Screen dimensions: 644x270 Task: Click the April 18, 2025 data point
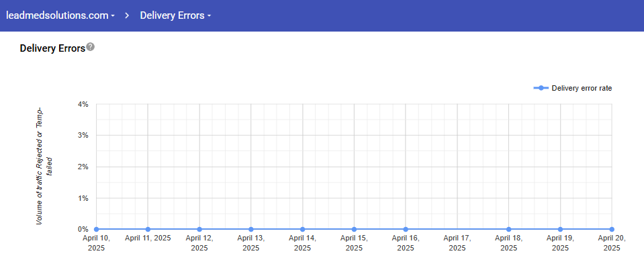click(509, 229)
